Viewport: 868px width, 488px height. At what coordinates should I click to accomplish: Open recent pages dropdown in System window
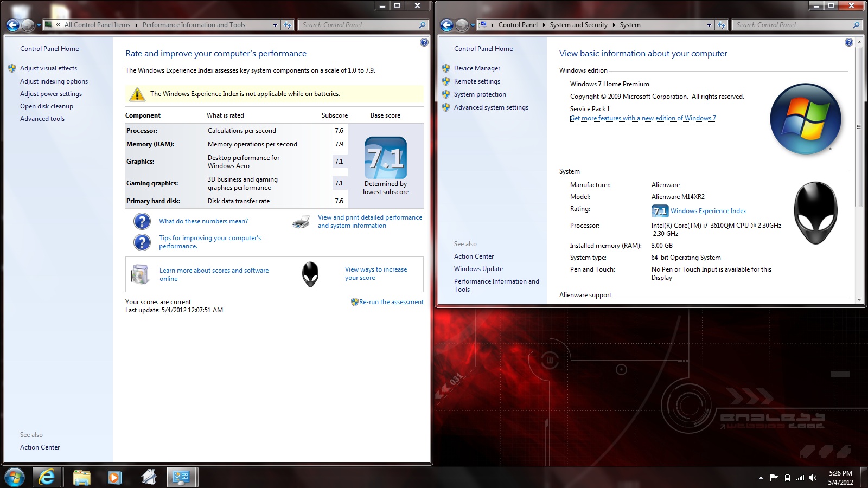[473, 25]
